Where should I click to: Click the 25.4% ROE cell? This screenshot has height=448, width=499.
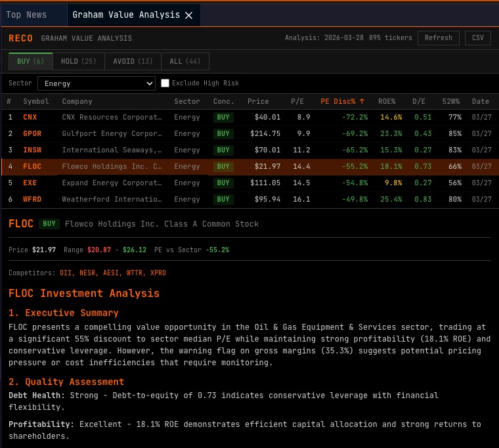coord(391,199)
